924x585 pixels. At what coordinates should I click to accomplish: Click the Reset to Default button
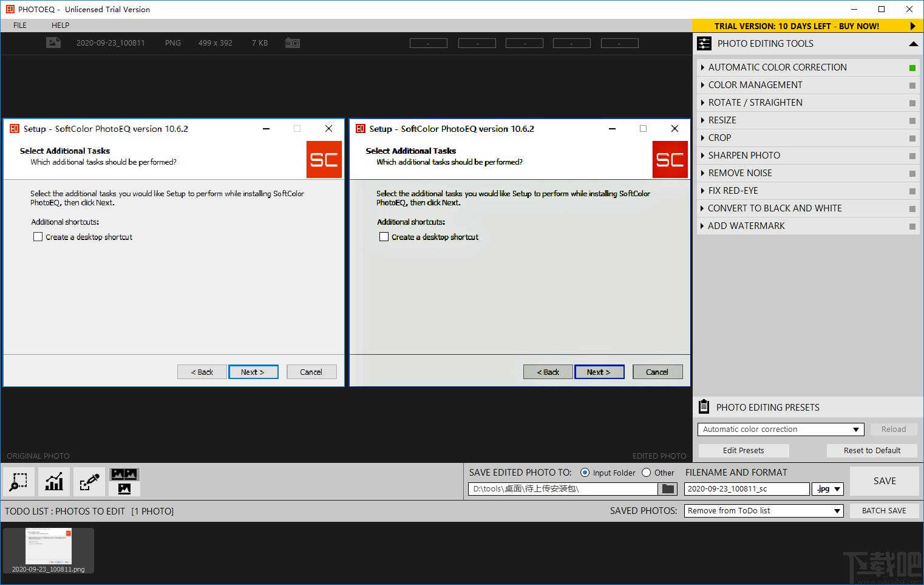pos(872,451)
